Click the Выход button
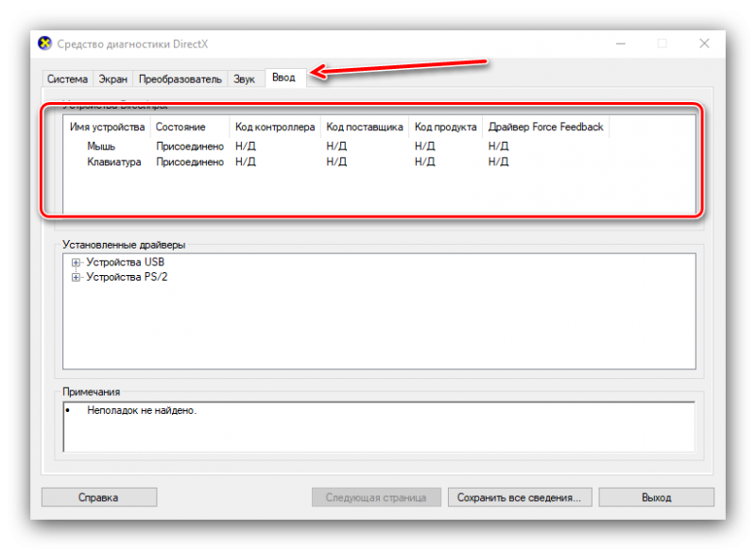Image resolution: width=756 pixels, height=550 pixels. pyautogui.click(x=656, y=497)
